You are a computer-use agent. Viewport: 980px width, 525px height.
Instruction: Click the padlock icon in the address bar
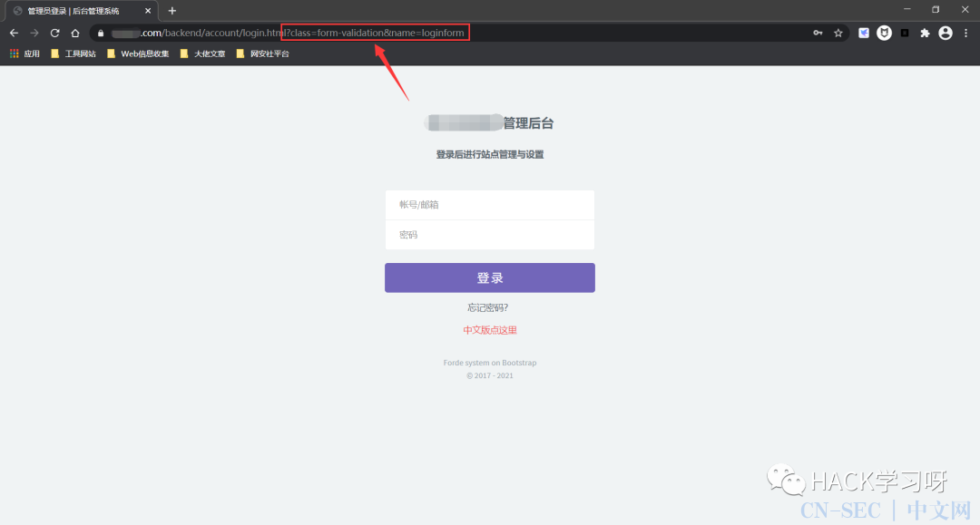[x=100, y=33]
